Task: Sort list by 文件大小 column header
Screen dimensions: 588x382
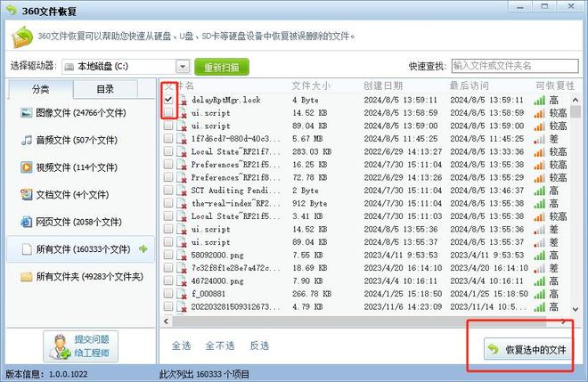Action: tap(311, 85)
